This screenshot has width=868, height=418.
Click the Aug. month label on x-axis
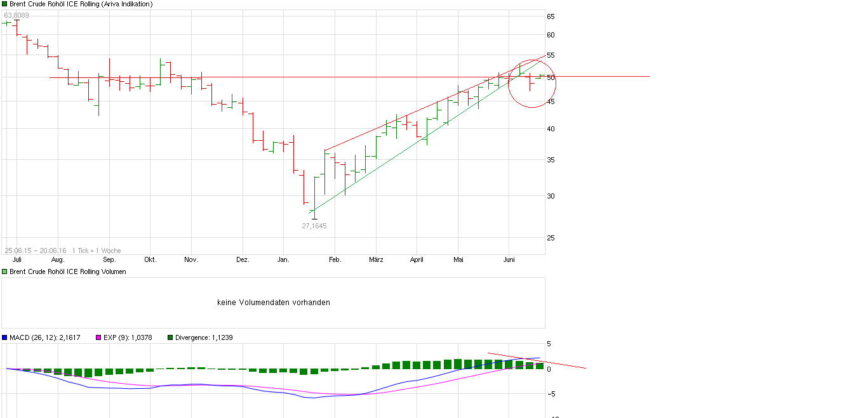pyautogui.click(x=58, y=259)
